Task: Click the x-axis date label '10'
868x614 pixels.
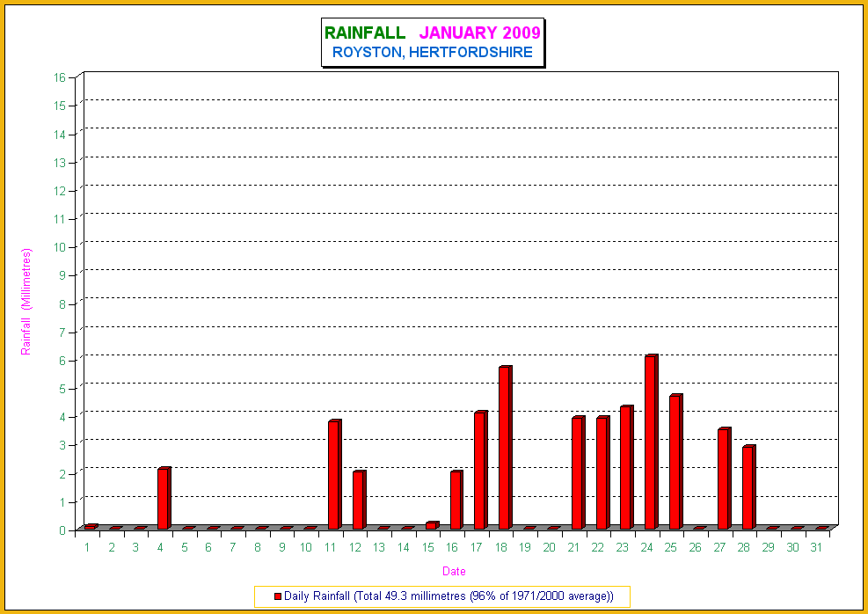Action: 306,547
